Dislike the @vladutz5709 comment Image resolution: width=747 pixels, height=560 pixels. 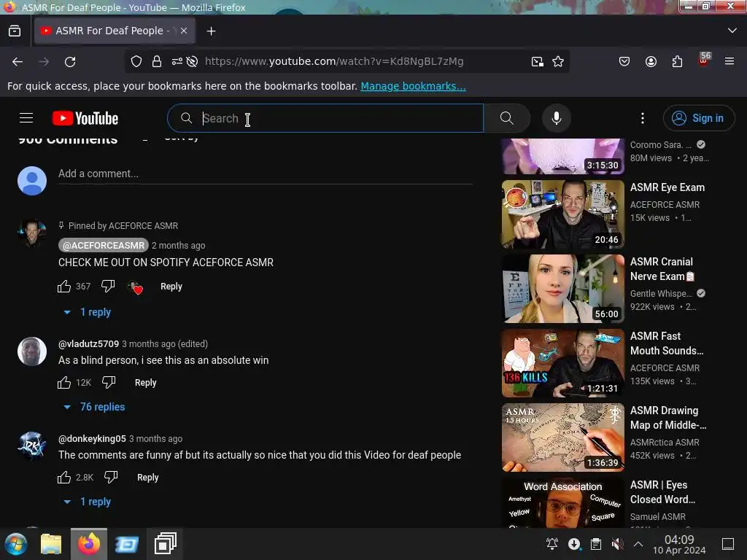click(x=109, y=382)
